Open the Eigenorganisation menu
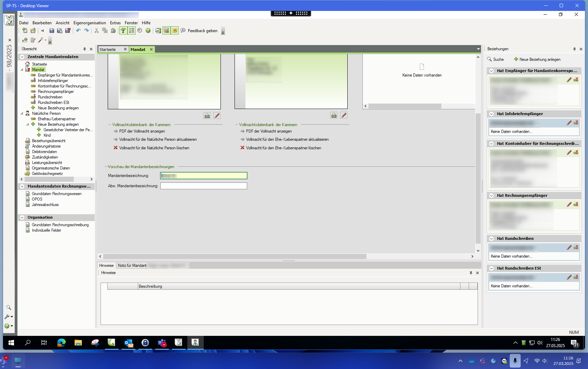Image resolution: width=588 pixels, height=369 pixels. [x=90, y=23]
